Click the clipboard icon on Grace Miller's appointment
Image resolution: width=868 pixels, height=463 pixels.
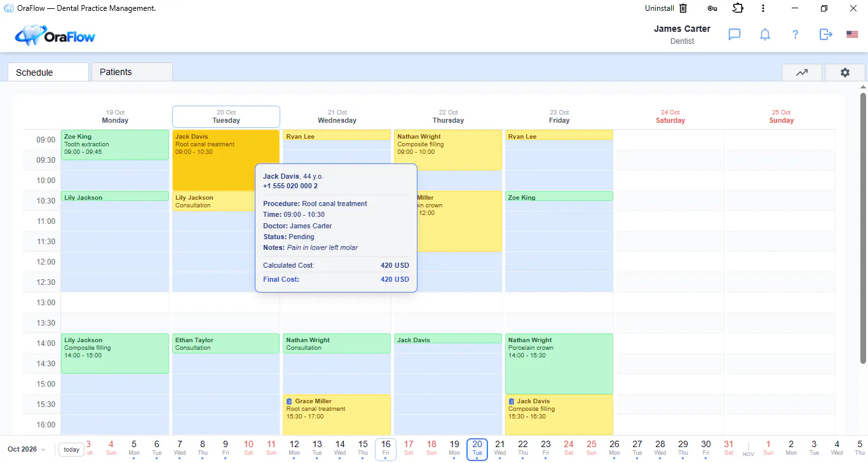coord(289,401)
